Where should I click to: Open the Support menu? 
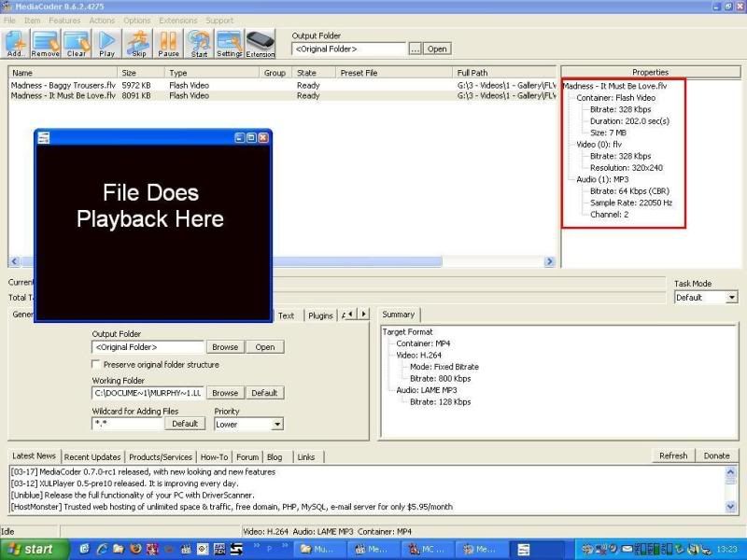219,21
